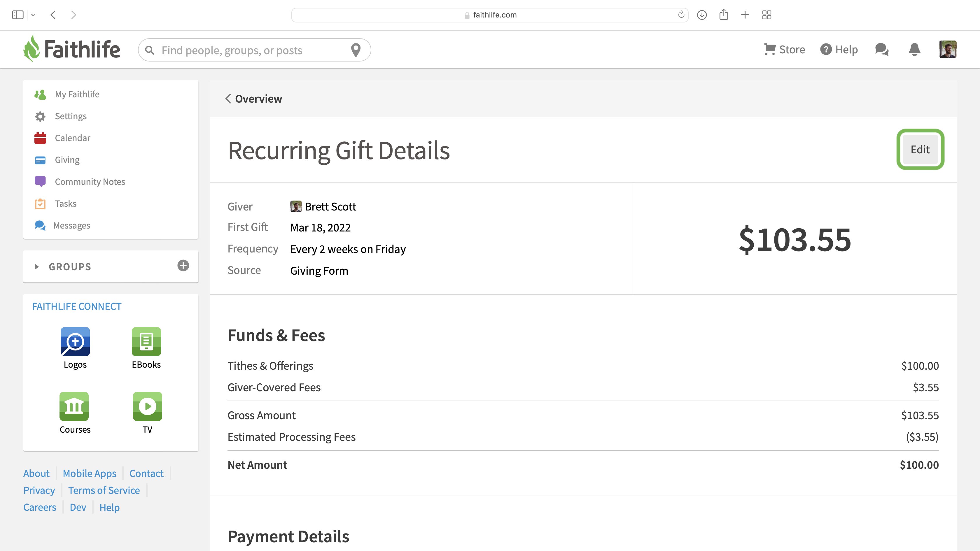The image size is (980, 551).
Task: Click the location pin in search
Action: pyautogui.click(x=356, y=50)
